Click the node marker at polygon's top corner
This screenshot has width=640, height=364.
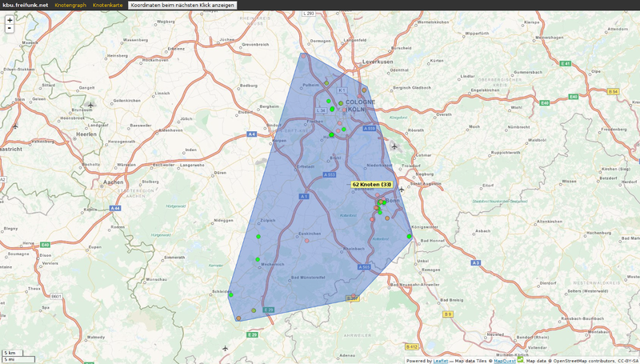(302, 54)
